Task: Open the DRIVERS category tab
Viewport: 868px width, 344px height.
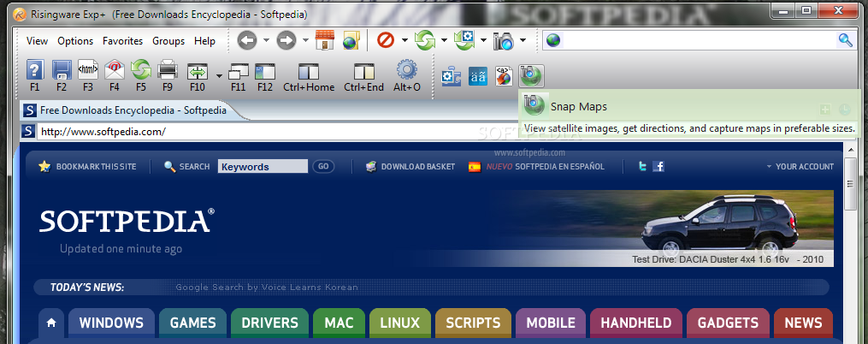Action: point(269,323)
